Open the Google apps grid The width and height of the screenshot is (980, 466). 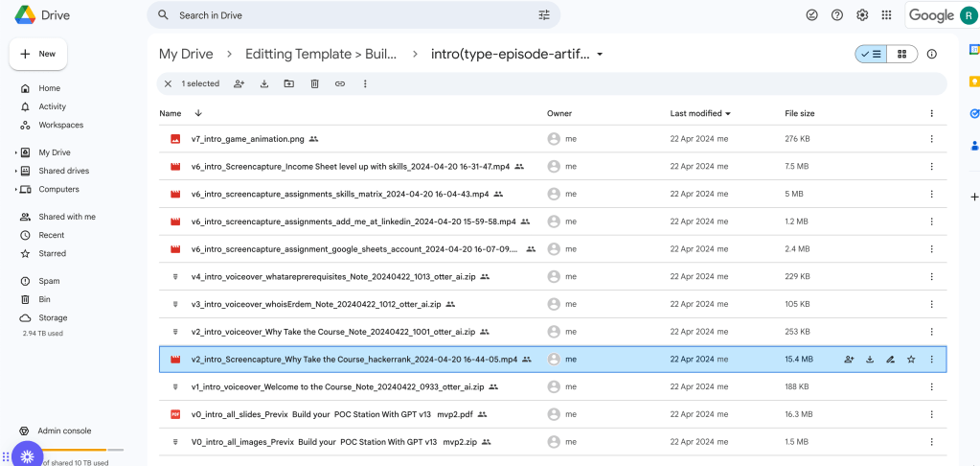[886, 15]
